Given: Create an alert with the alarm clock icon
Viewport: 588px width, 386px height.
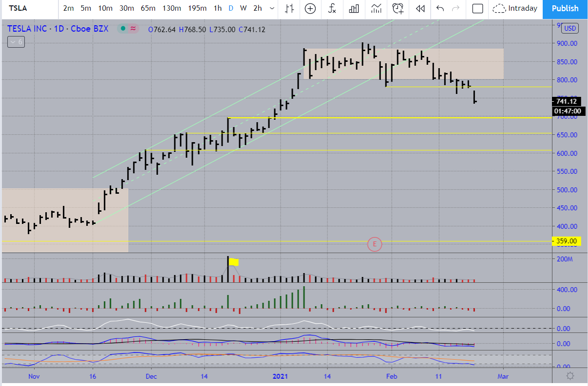Looking at the screenshot, I should tap(398, 8).
